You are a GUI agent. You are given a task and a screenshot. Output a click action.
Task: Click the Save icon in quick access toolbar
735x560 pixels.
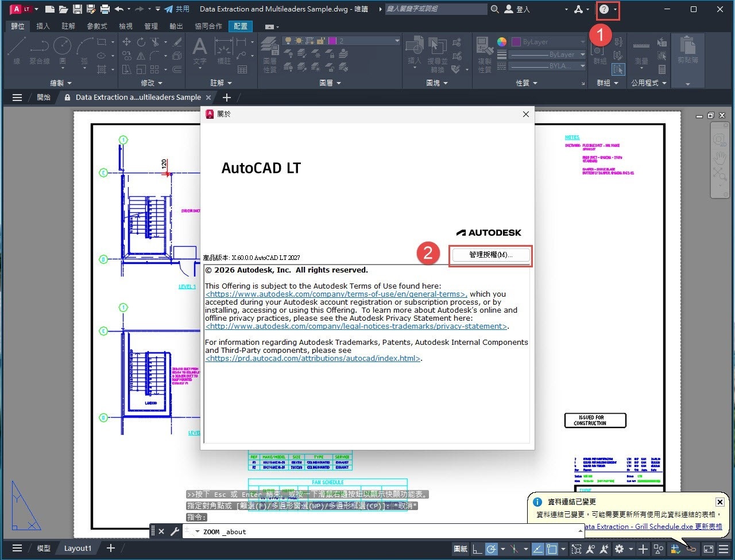[x=77, y=9]
